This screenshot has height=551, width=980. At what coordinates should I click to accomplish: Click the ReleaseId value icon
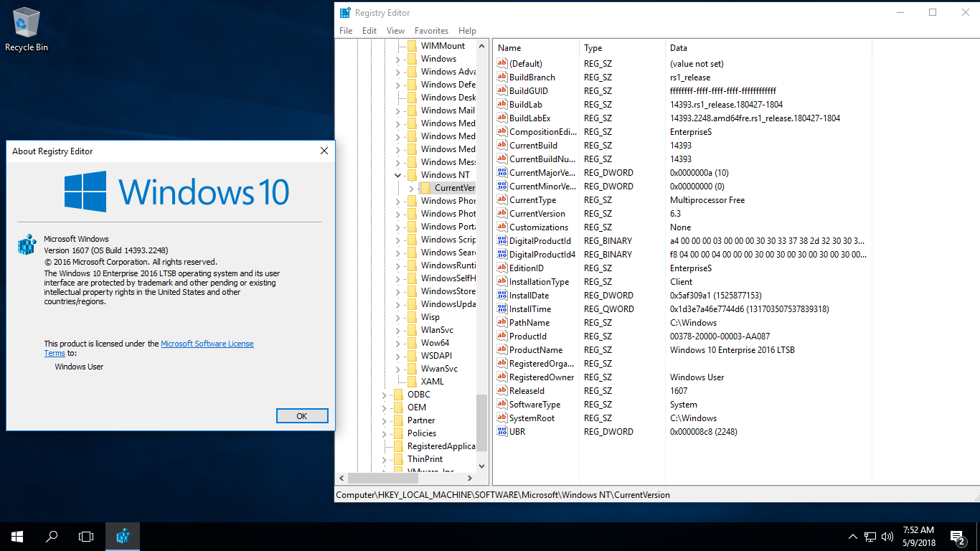(502, 391)
